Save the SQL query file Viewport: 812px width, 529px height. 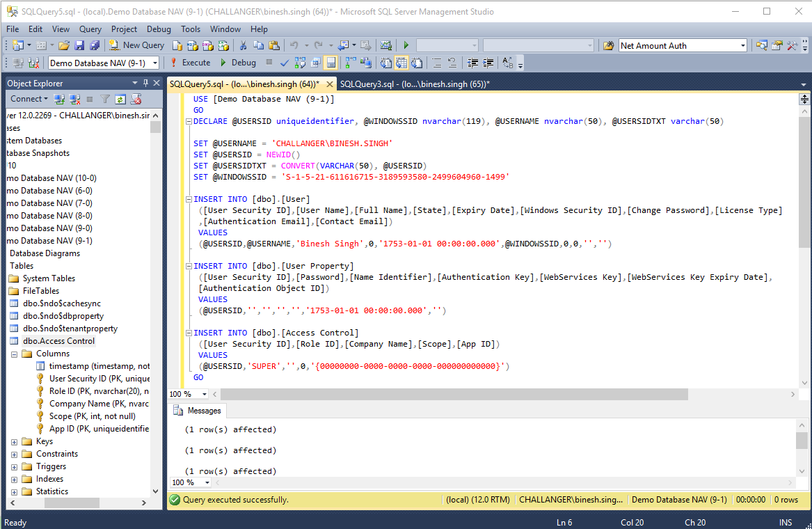point(79,45)
